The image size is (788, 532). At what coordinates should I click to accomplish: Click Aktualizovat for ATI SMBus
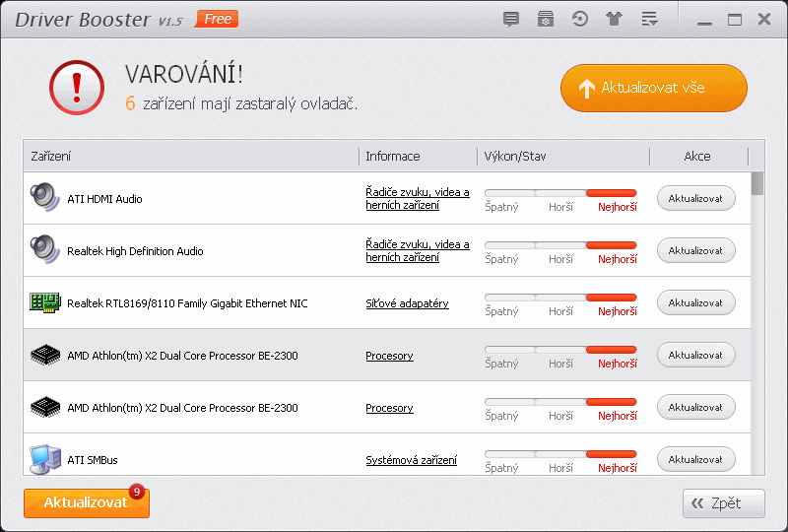pos(696,459)
